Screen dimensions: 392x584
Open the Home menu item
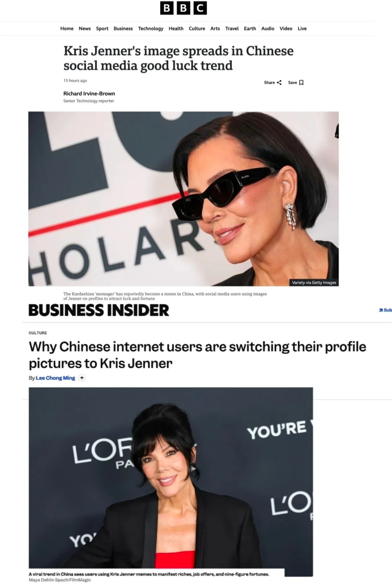[x=67, y=28]
